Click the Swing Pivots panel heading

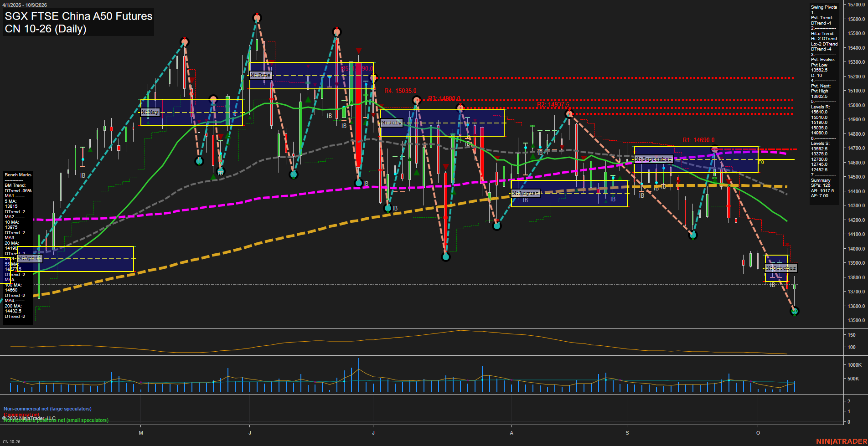[824, 7]
